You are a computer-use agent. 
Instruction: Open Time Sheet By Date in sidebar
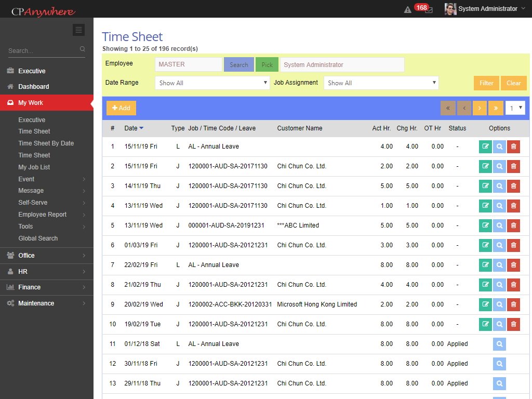pyautogui.click(x=46, y=143)
